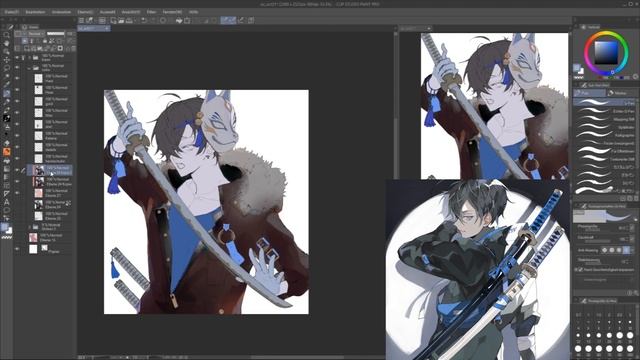Expand the top collapsed layer folder
The image size is (640, 360).
click(29, 58)
